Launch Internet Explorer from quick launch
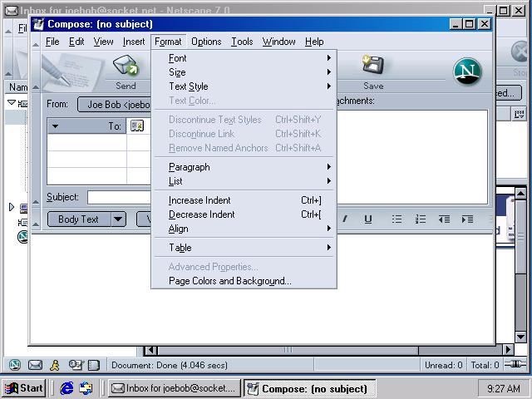Screen dimensions: 532x399 pyautogui.click(x=66, y=388)
